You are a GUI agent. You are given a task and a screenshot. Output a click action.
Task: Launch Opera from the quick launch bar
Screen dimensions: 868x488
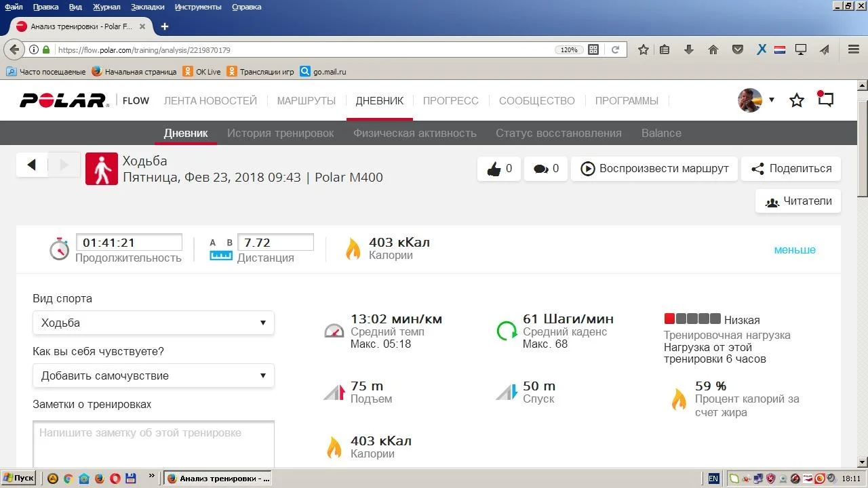coord(115,478)
